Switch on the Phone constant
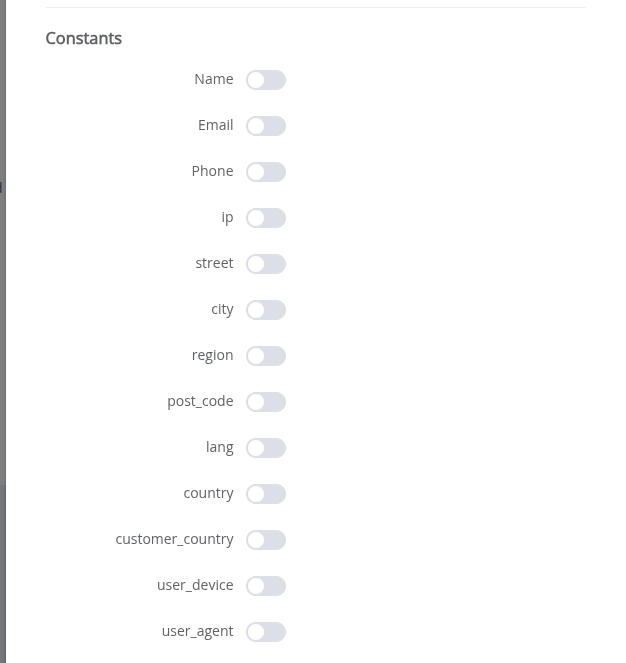 [x=266, y=172]
